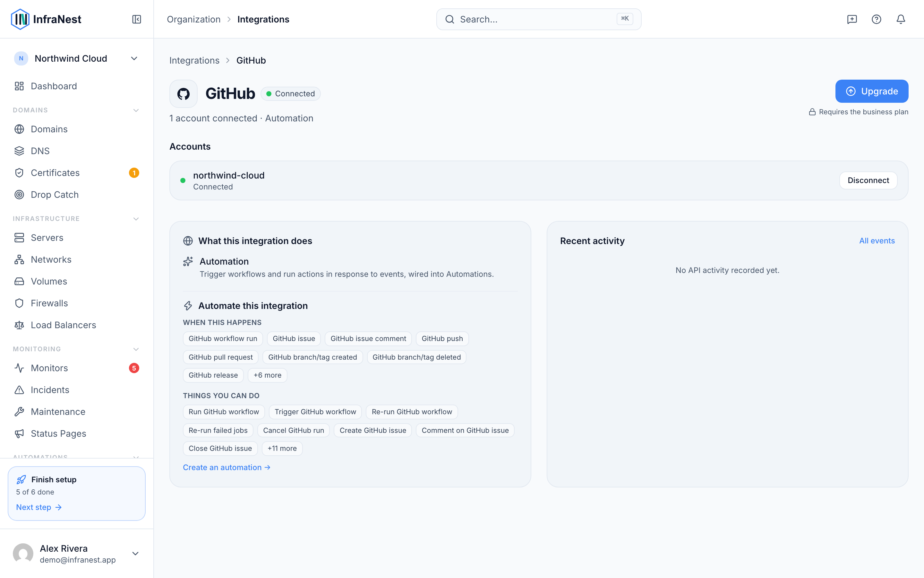Open the Monitors page
Viewport: 924px width, 578px height.
76,368
